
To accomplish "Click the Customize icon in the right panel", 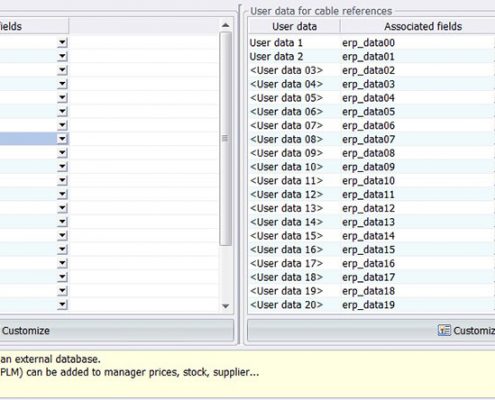I will point(444,330).
